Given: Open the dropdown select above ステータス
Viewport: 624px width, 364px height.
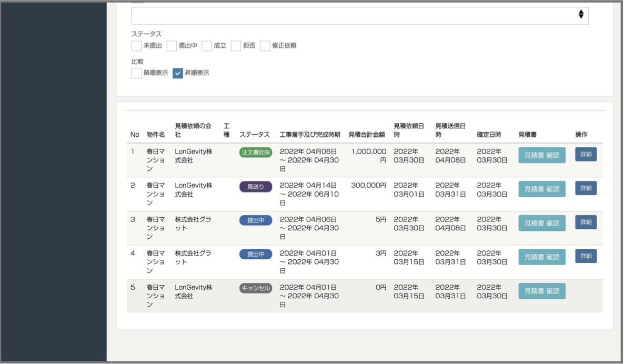Looking at the screenshot, I should point(359,16).
